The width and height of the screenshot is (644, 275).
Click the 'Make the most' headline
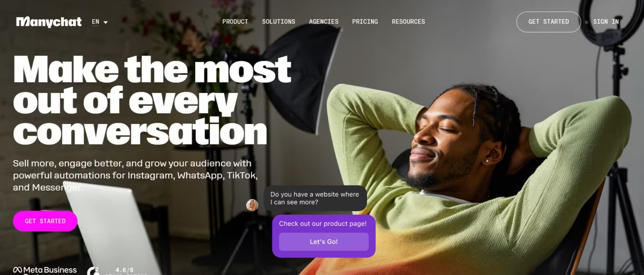152,69
